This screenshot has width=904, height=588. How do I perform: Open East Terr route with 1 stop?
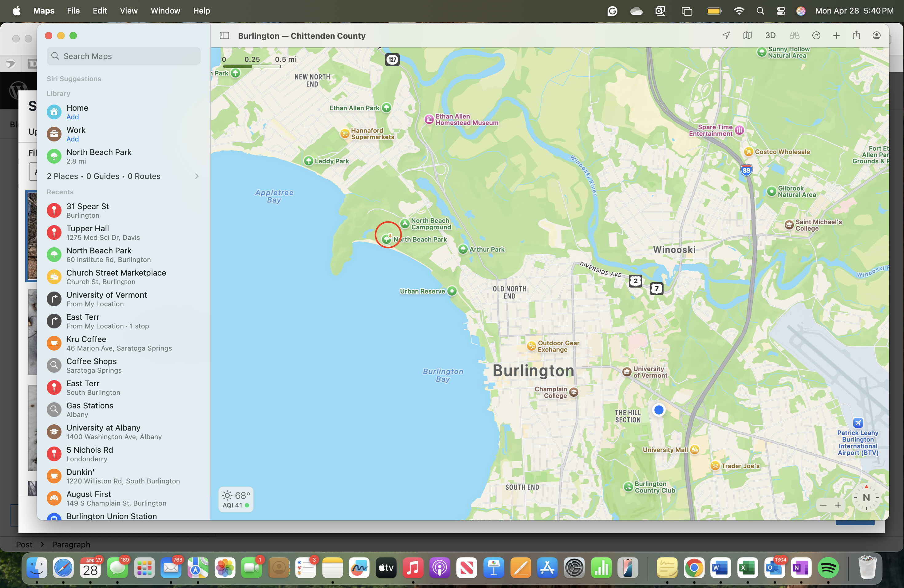[123, 321]
